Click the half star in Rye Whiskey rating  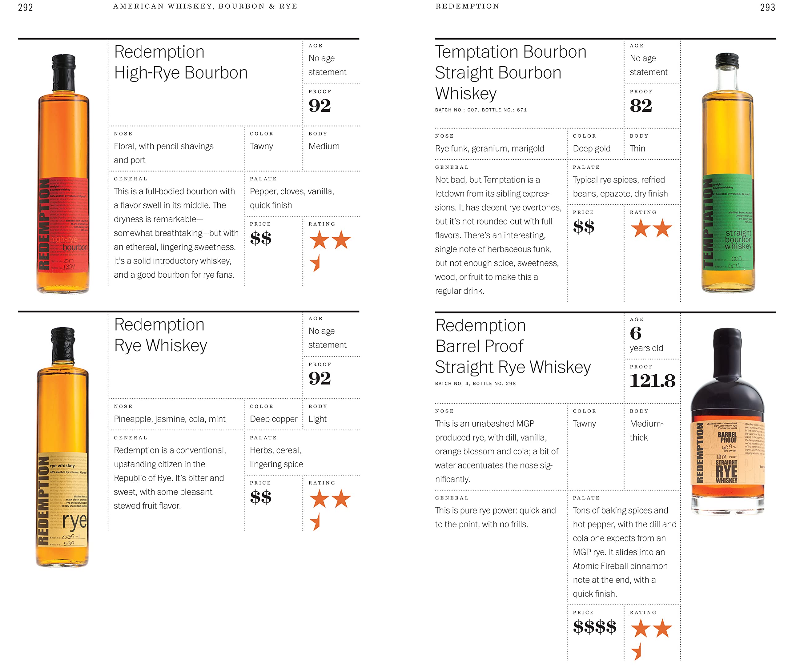tap(316, 522)
